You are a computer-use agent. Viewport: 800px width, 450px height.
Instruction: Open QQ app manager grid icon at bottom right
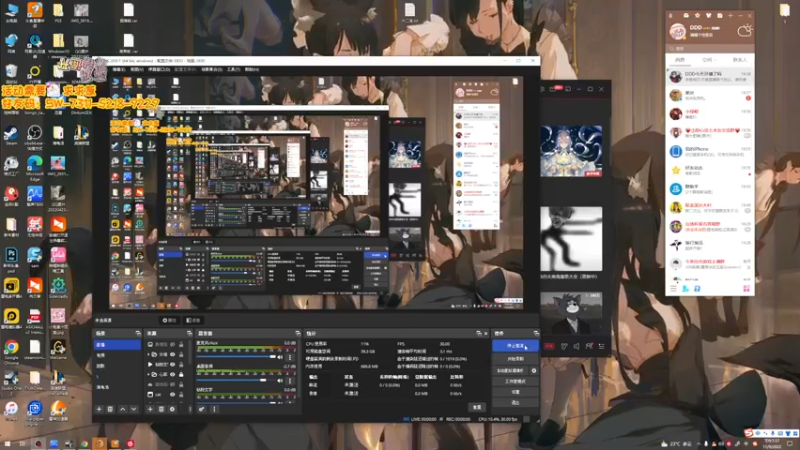tap(746, 289)
